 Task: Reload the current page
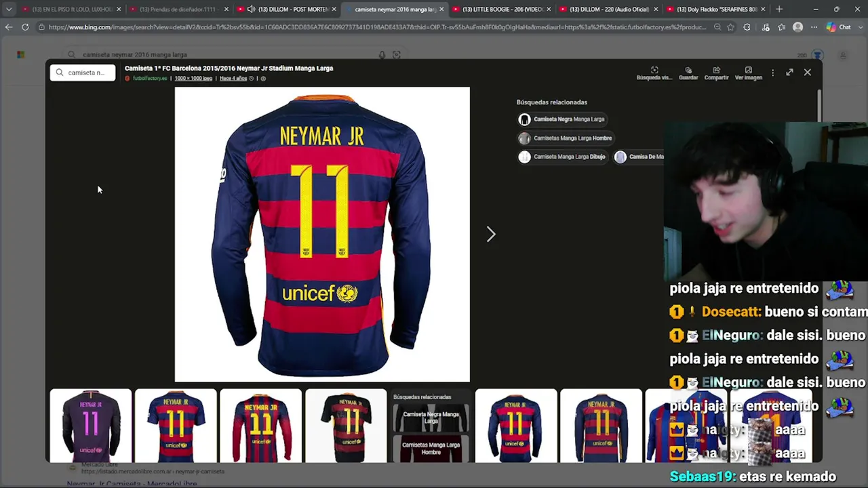point(25,27)
